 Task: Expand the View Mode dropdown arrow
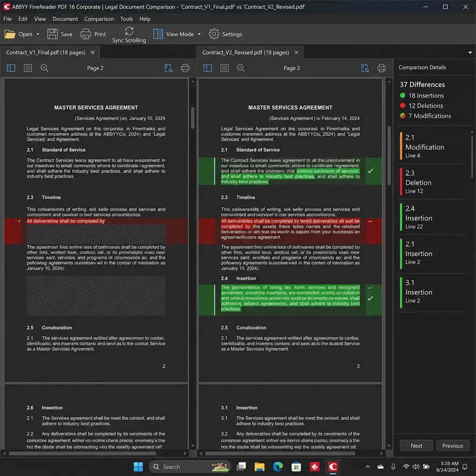(199, 34)
